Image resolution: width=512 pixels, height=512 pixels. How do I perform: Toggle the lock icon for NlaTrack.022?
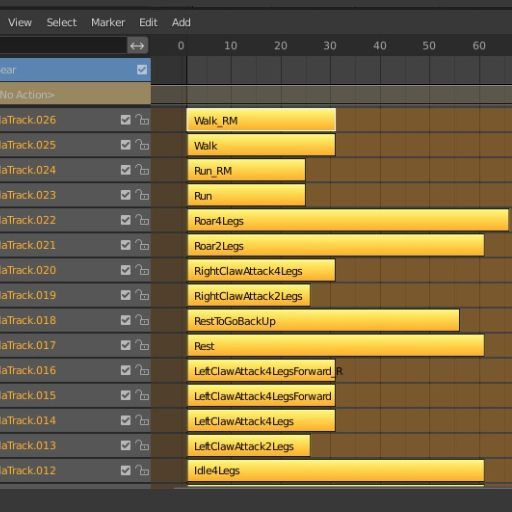tap(142, 220)
